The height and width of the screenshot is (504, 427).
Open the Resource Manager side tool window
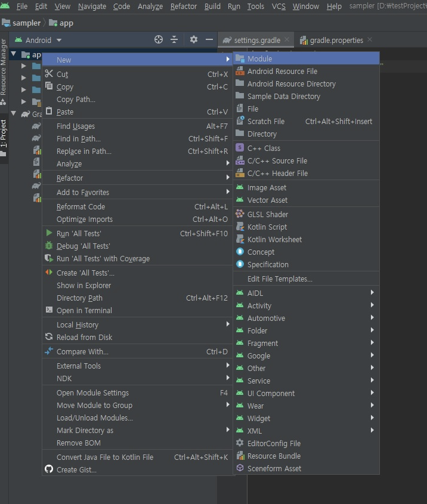[x=4, y=72]
